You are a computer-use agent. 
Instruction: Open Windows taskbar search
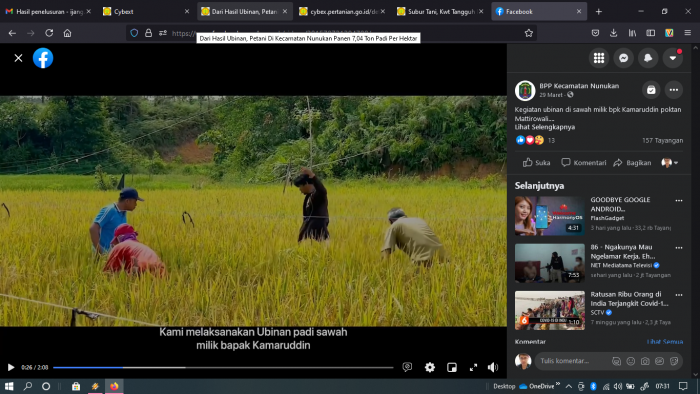pyautogui.click(x=28, y=386)
